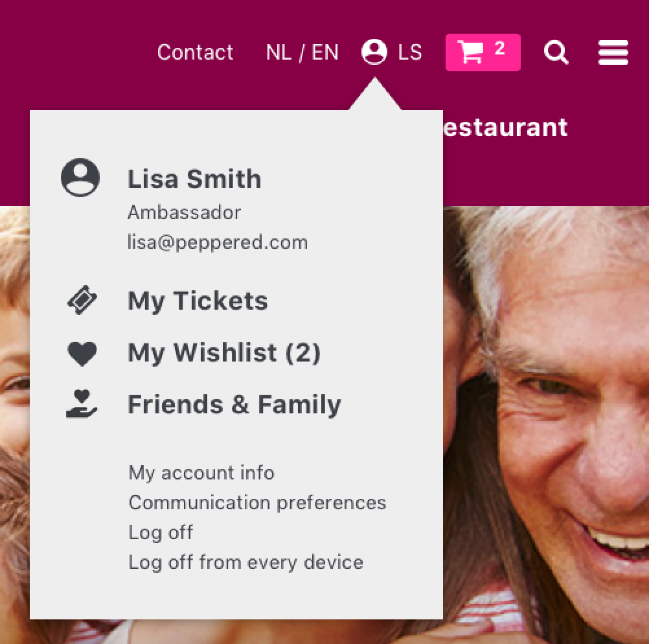Click the Lisa Smith name heading

pos(194,179)
